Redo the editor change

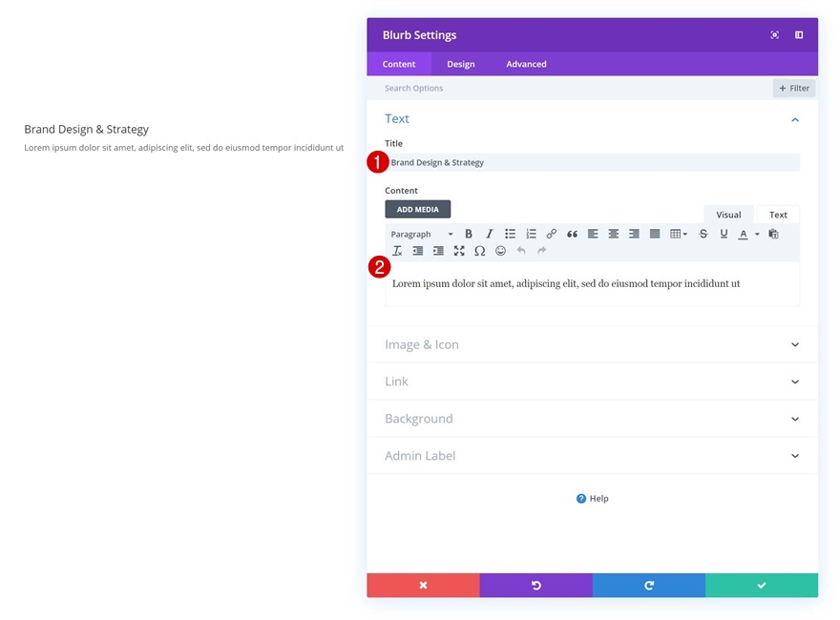click(541, 251)
